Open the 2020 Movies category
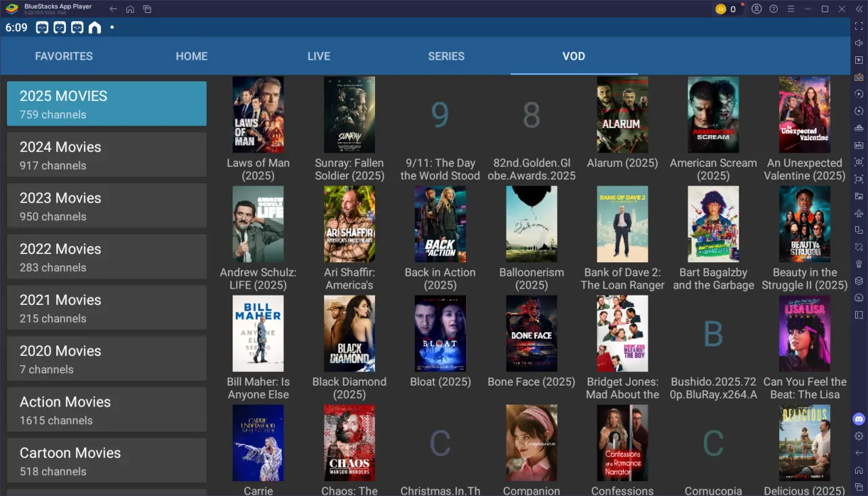Screen dimensions: 868x496 pyautogui.click(x=106, y=358)
